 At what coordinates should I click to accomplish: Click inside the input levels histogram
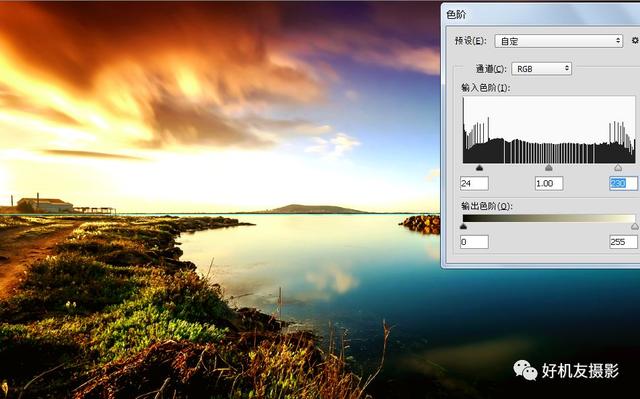point(549,130)
